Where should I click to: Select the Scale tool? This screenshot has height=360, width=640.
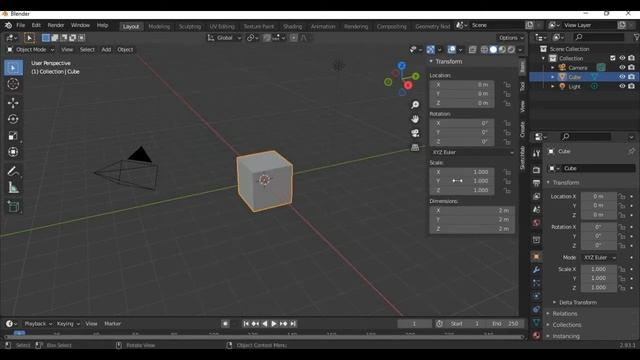13,136
